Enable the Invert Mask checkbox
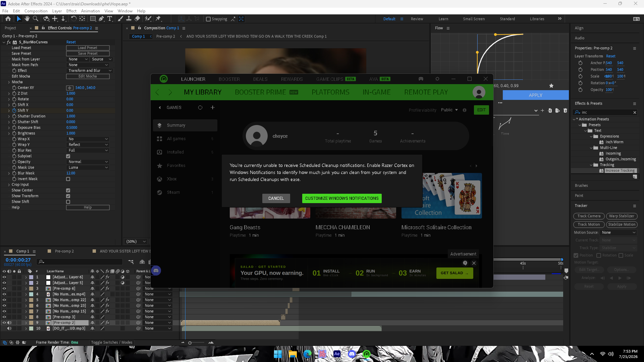Screen dimensions: 644x362 [68, 179]
